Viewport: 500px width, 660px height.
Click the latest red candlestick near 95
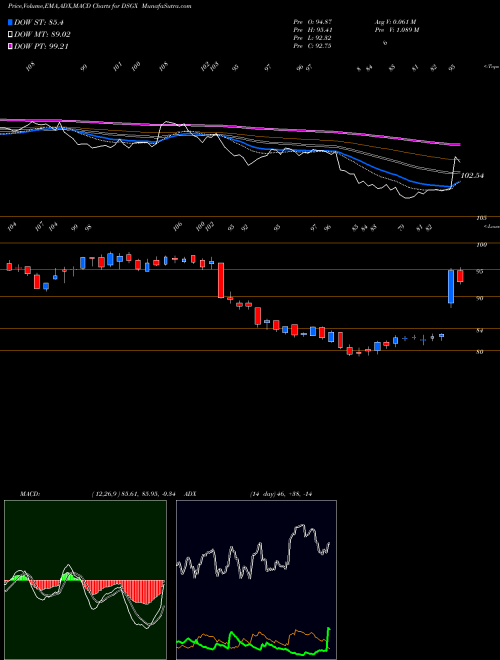pos(460,276)
